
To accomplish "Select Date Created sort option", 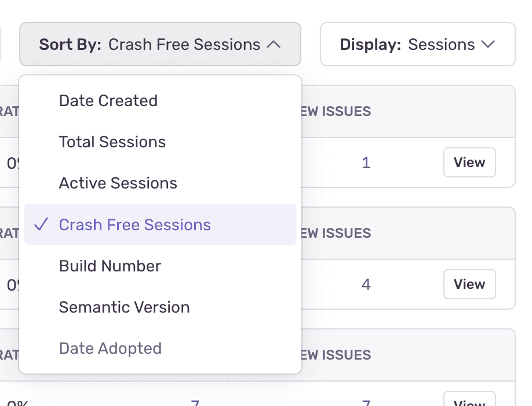I will click(108, 100).
